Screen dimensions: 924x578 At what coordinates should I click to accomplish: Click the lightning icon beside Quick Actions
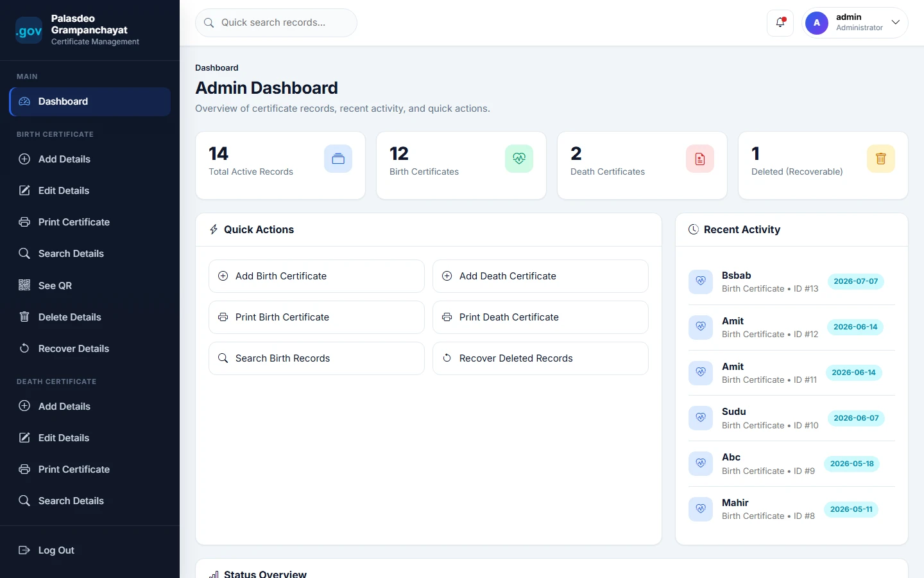[x=214, y=229]
